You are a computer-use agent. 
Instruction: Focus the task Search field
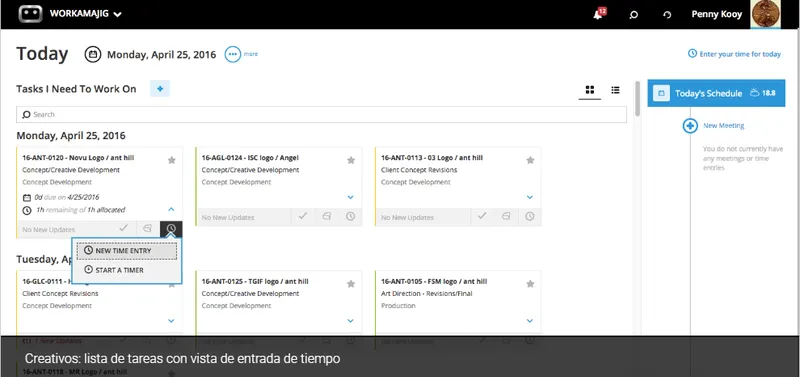pyautogui.click(x=321, y=114)
